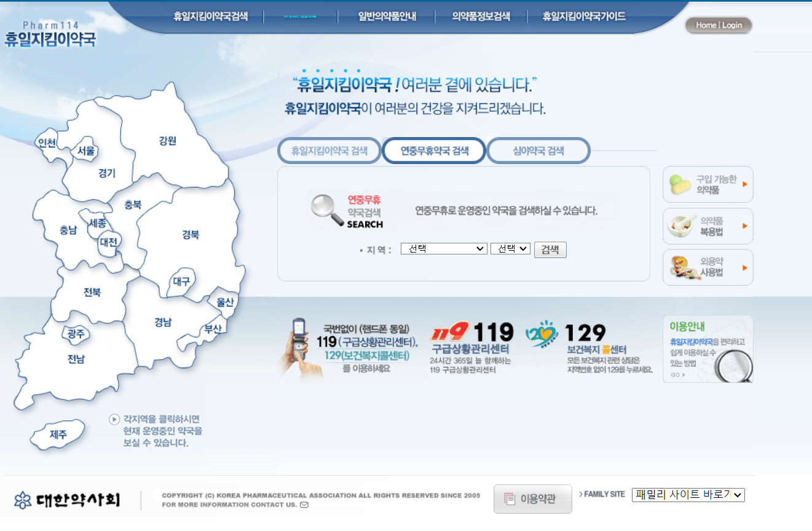The height and width of the screenshot is (531, 812).
Task: Click the 외용약 사용법 ointment icon
Action: point(684,268)
